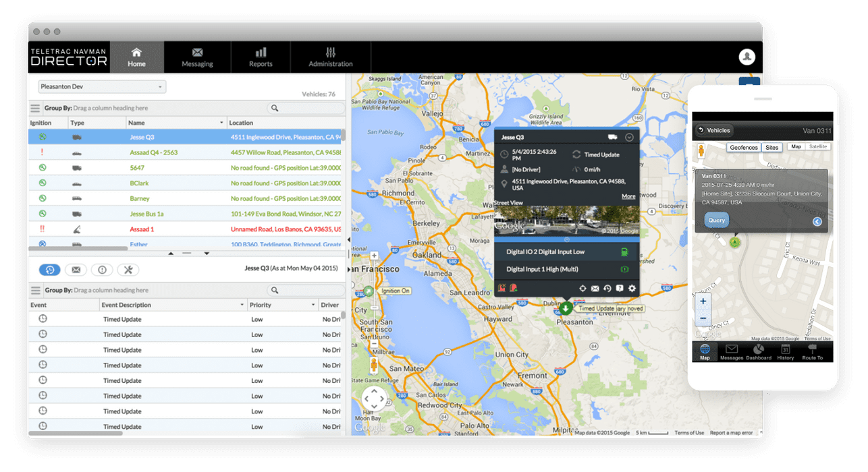
Task: Center map using crosshair icon in popup
Action: pos(583,289)
